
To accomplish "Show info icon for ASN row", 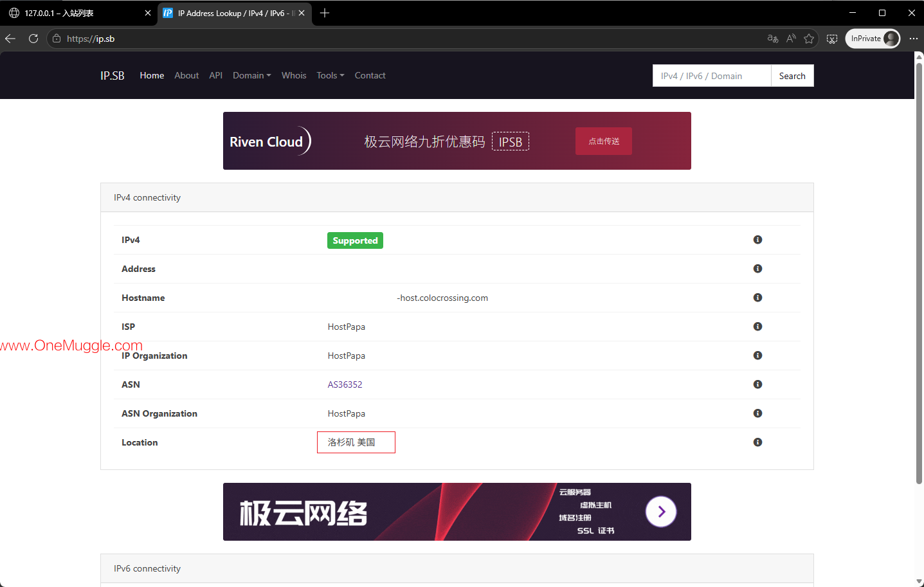I will coord(757,384).
